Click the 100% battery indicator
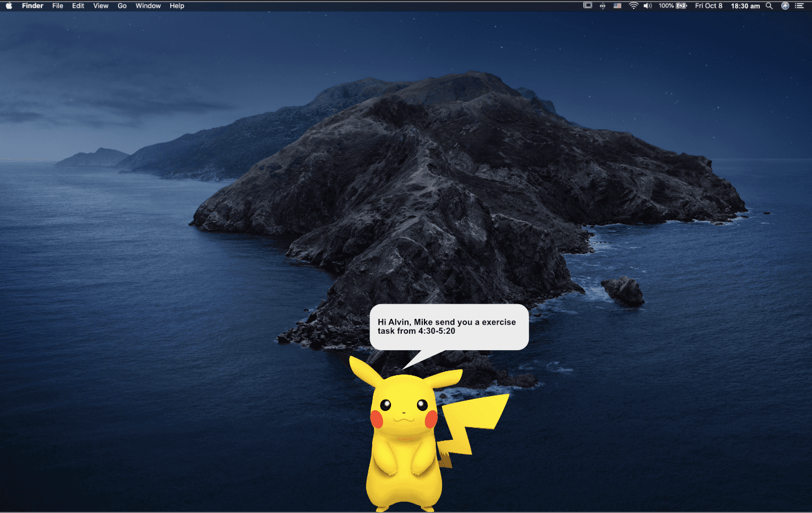812x513 pixels. pos(673,6)
